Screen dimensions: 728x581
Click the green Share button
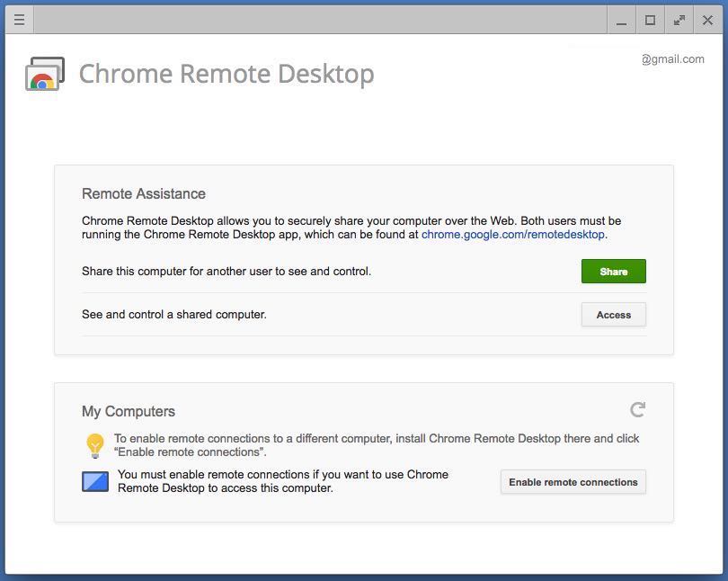[613, 271]
